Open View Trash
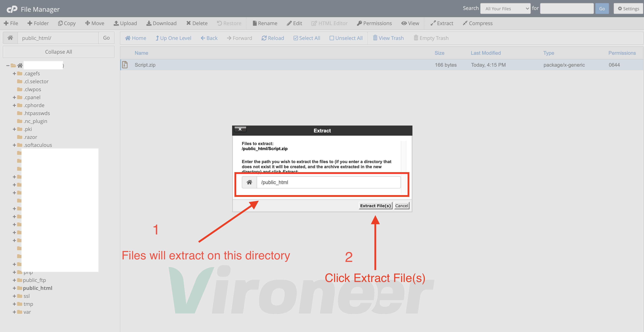This screenshot has width=644, height=332. 388,38
